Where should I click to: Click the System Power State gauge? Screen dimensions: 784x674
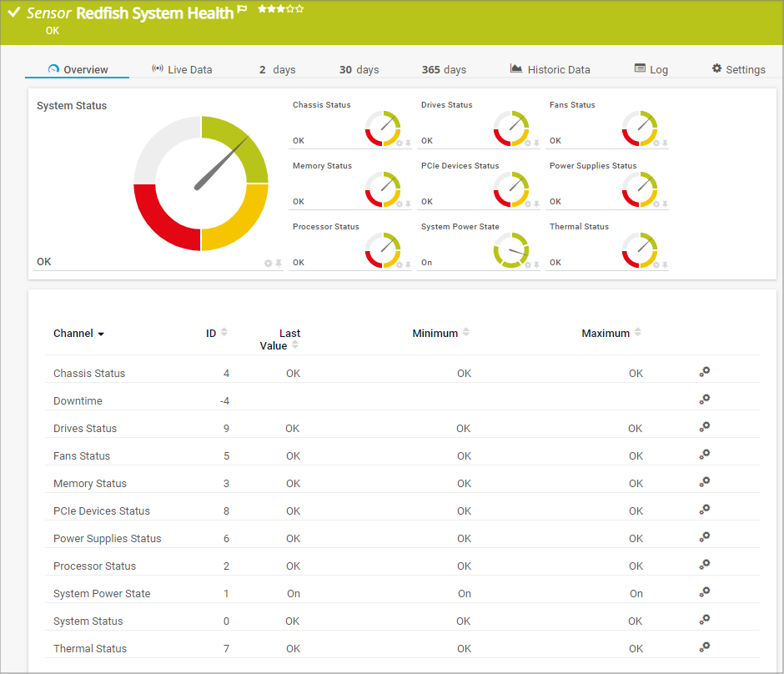tap(510, 250)
